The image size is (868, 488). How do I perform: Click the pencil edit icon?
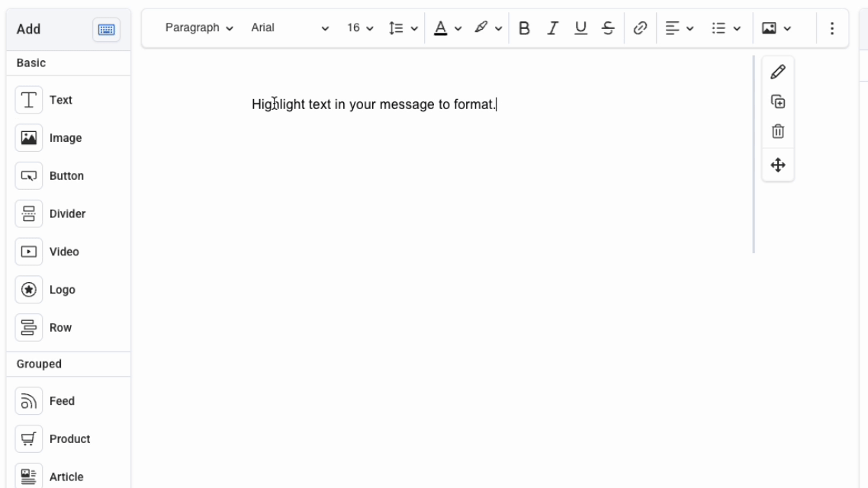click(778, 72)
